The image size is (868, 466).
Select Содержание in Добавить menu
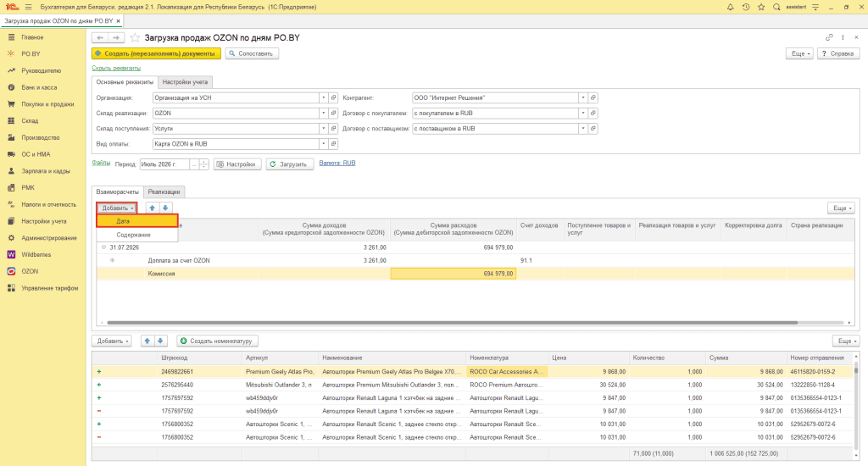[133, 235]
